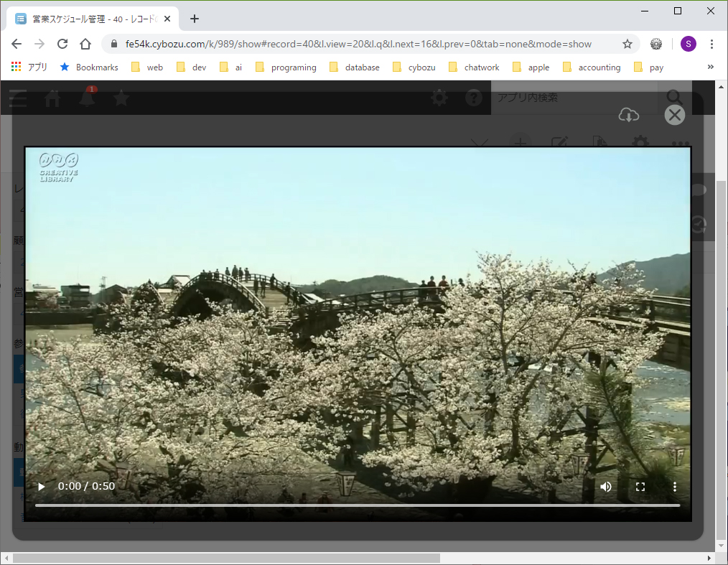
Task: Click the address bar URL
Action: [x=358, y=44]
